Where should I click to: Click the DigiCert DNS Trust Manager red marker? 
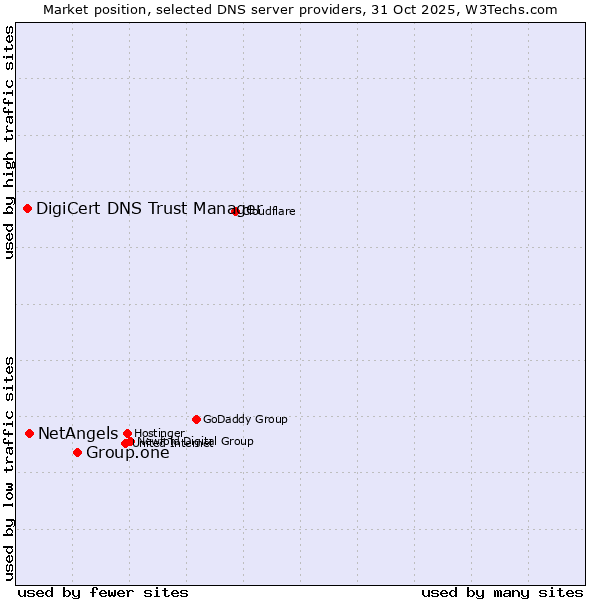click(28, 208)
